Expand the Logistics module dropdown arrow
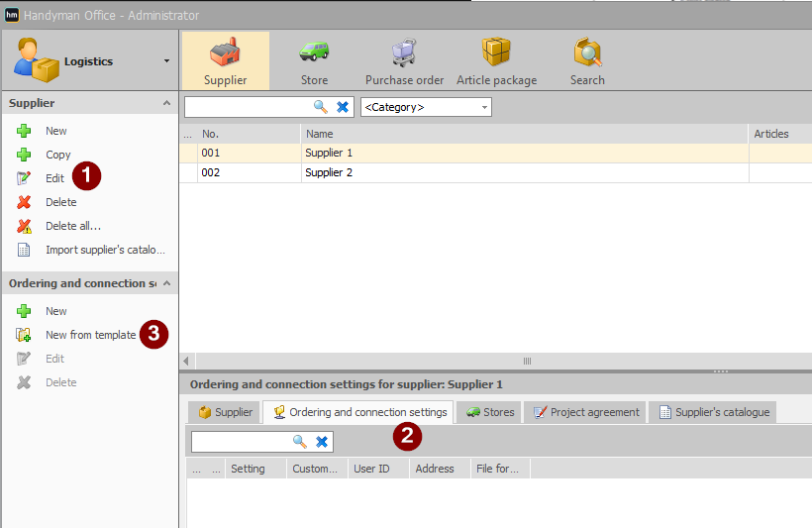The height and width of the screenshot is (528, 812). pos(166,61)
